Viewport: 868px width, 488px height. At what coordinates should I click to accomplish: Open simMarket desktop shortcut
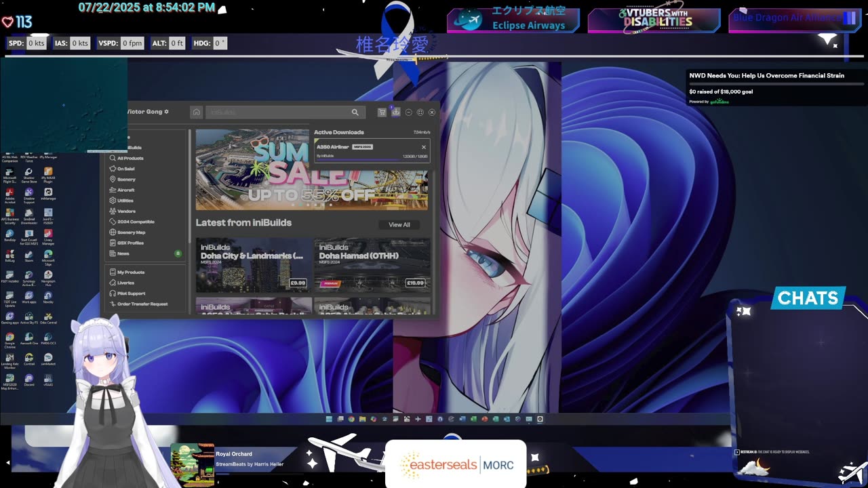click(x=48, y=360)
